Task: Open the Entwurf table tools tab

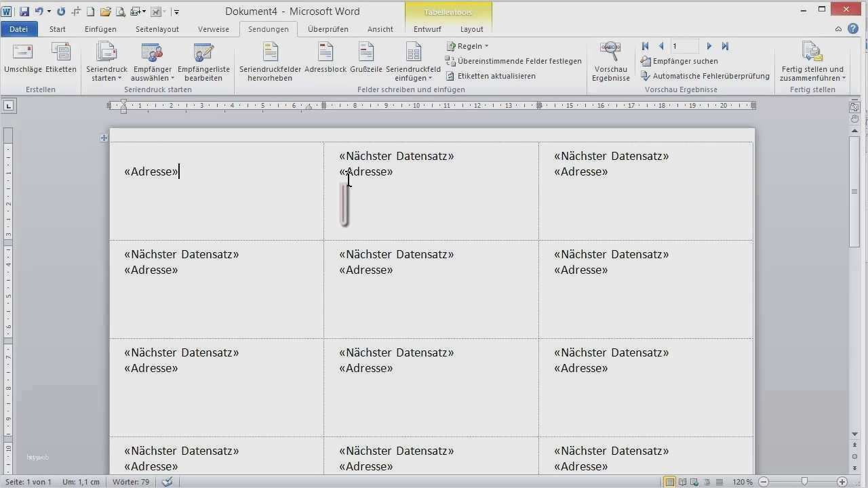Action: pos(427,29)
